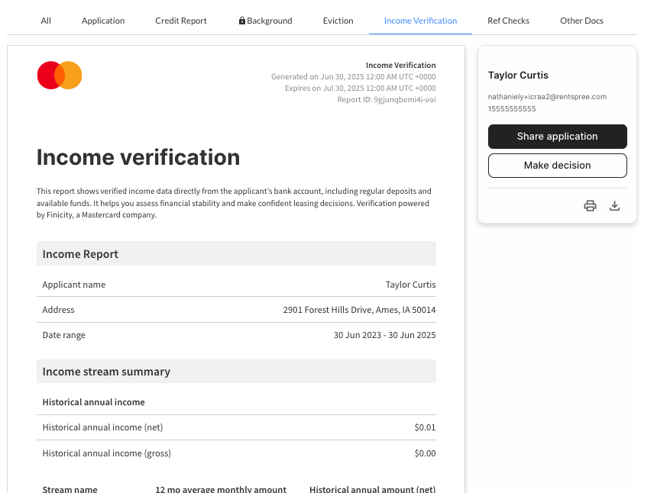The width and height of the screenshot is (670, 493).
Task: Click the Make decision button
Action: tap(557, 165)
